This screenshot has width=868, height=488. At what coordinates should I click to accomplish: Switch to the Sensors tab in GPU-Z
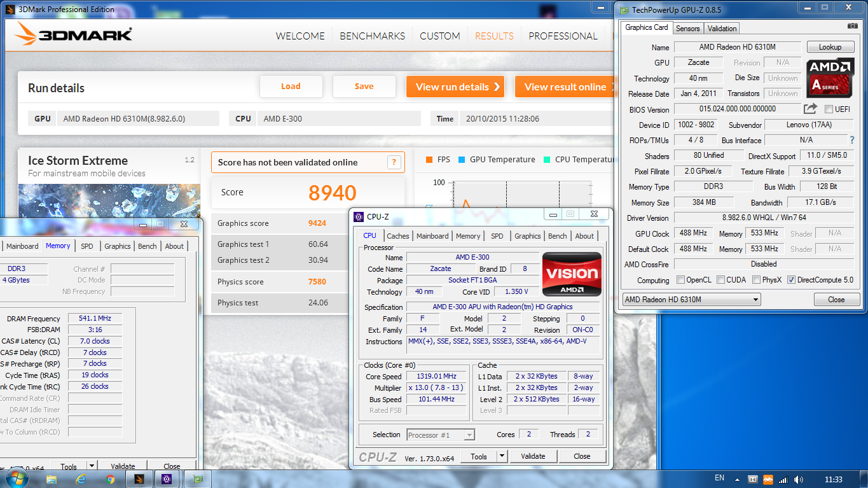pyautogui.click(x=687, y=29)
